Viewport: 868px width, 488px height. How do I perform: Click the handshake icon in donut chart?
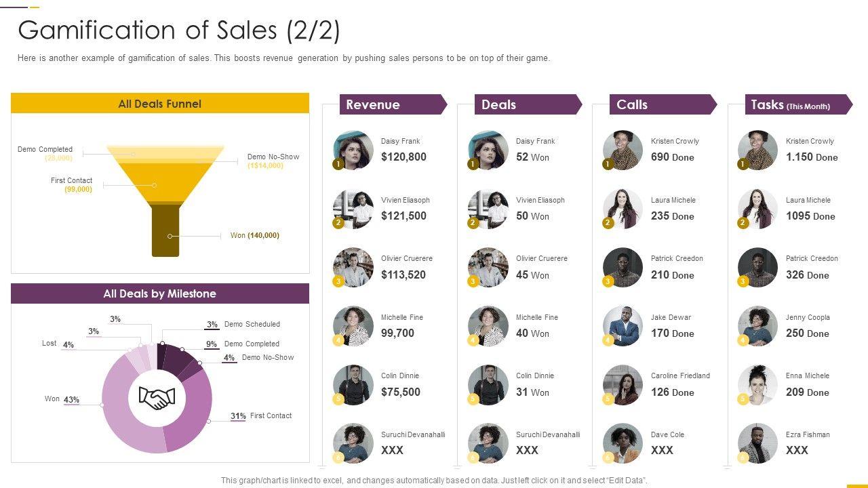157,398
